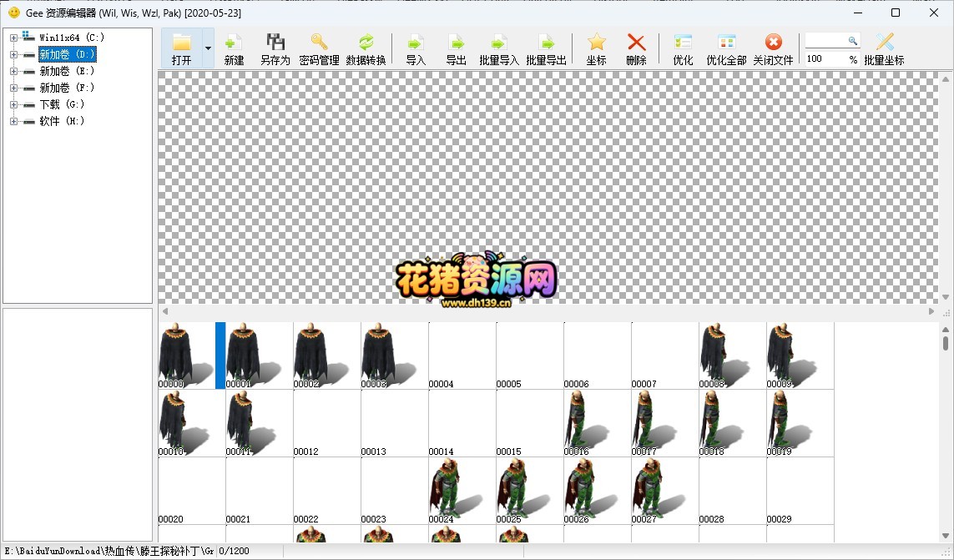Select thumbnail 00009
The width and height of the screenshot is (954, 560).
tap(800, 356)
